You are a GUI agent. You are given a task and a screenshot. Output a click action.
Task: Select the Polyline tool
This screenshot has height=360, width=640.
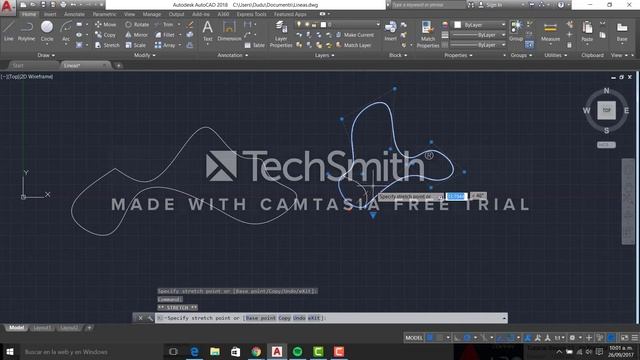point(27,31)
